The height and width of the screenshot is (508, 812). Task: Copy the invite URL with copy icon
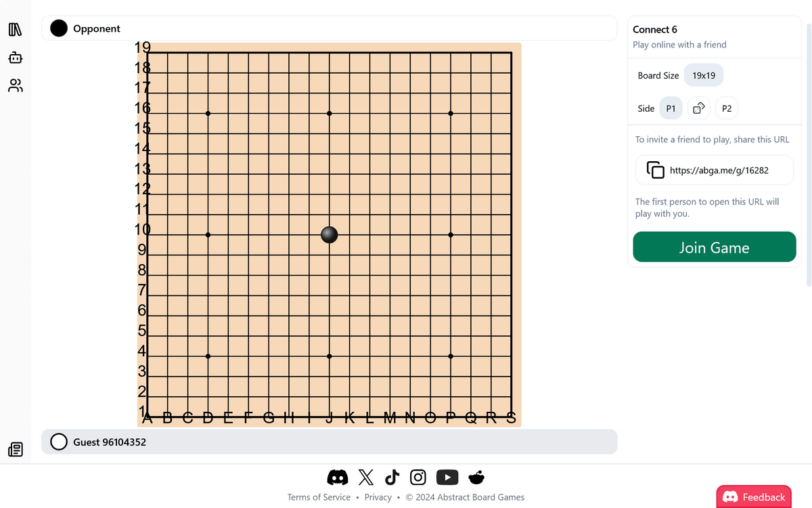(x=655, y=170)
